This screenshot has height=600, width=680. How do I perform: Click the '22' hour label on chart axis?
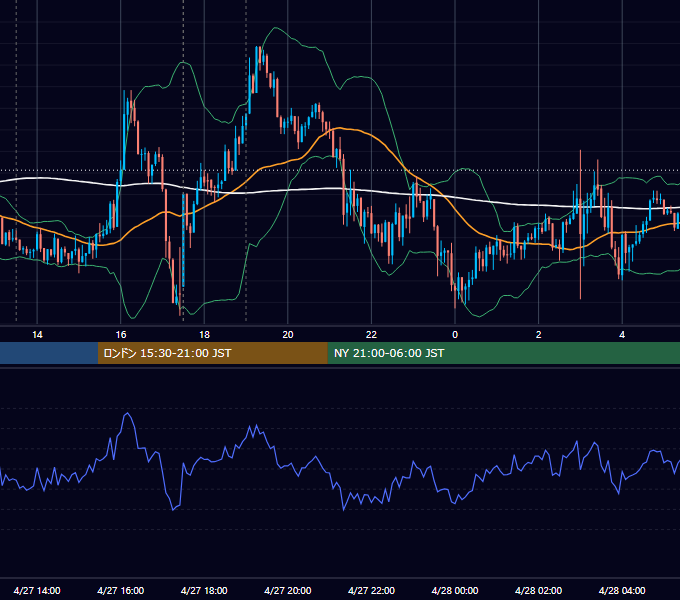click(371, 335)
